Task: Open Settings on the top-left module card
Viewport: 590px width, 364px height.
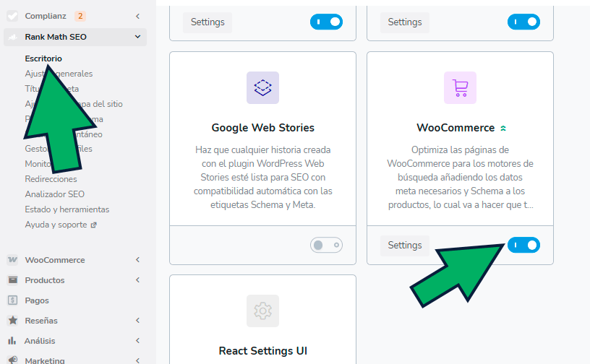Action: [208, 22]
